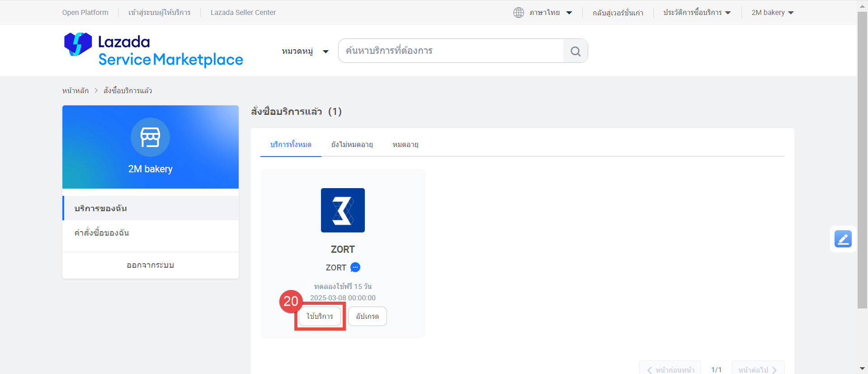Switch to the หมดอายุ tab
This screenshot has height=374, width=868.
pyautogui.click(x=405, y=145)
